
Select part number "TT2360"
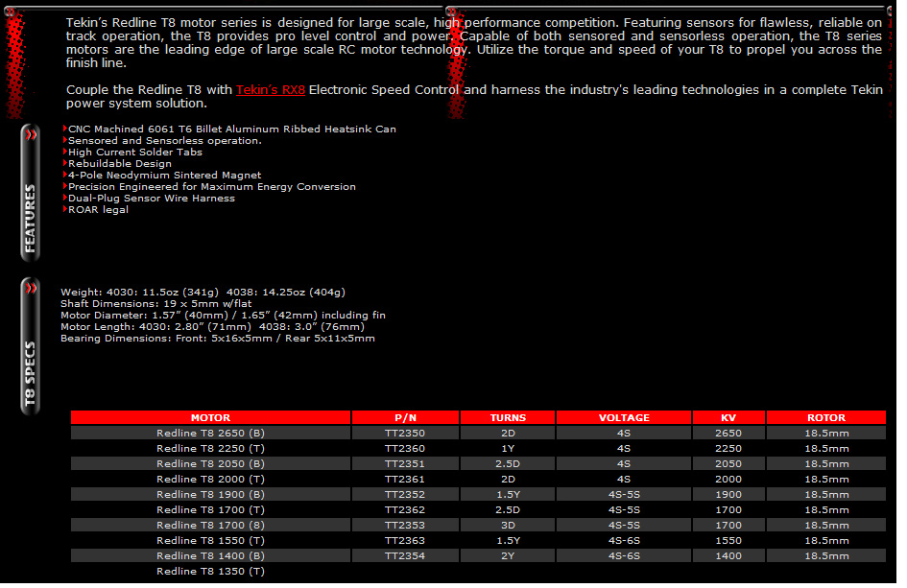point(405,449)
